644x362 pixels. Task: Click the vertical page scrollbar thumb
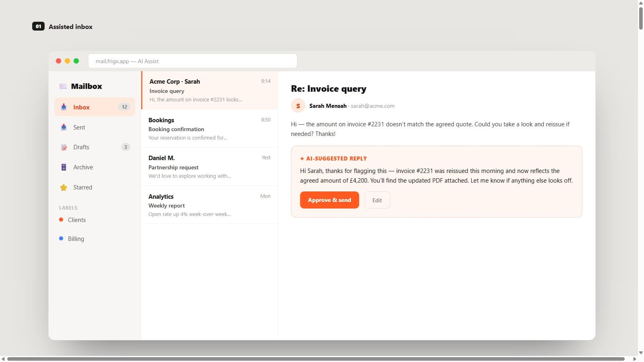coord(641,18)
